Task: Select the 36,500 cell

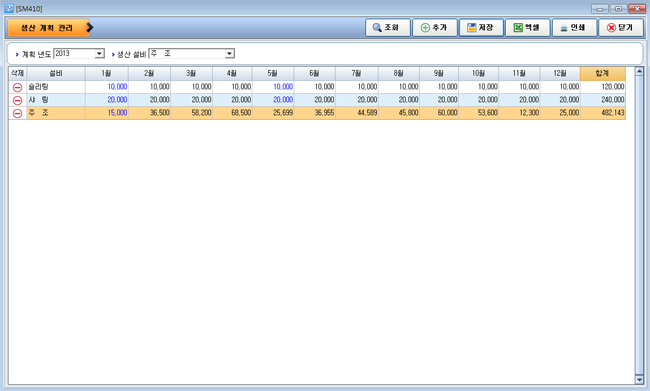Action: (149, 113)
